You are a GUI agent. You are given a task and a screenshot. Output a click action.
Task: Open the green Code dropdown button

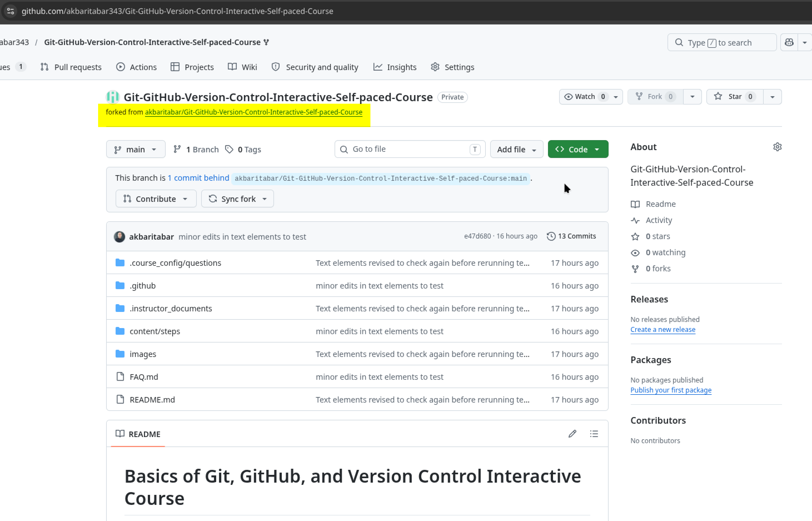tap(578, 149)
